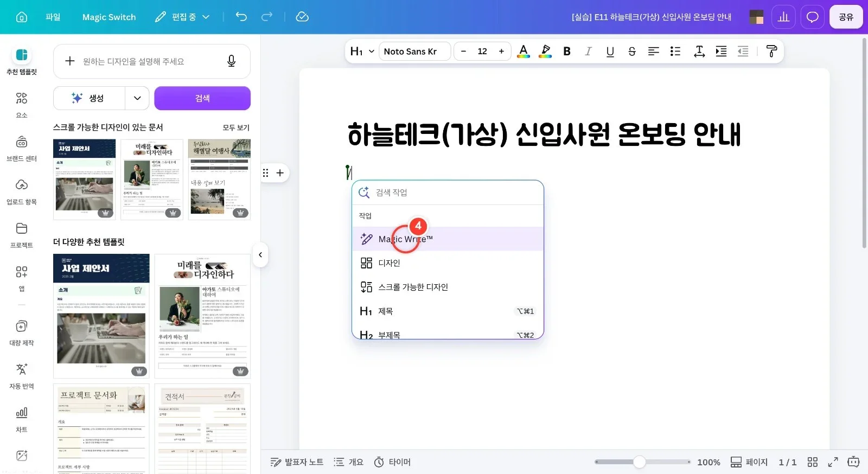The image size is (868, 474).
Task: Open the text alignment option
Action: [654, 51]
